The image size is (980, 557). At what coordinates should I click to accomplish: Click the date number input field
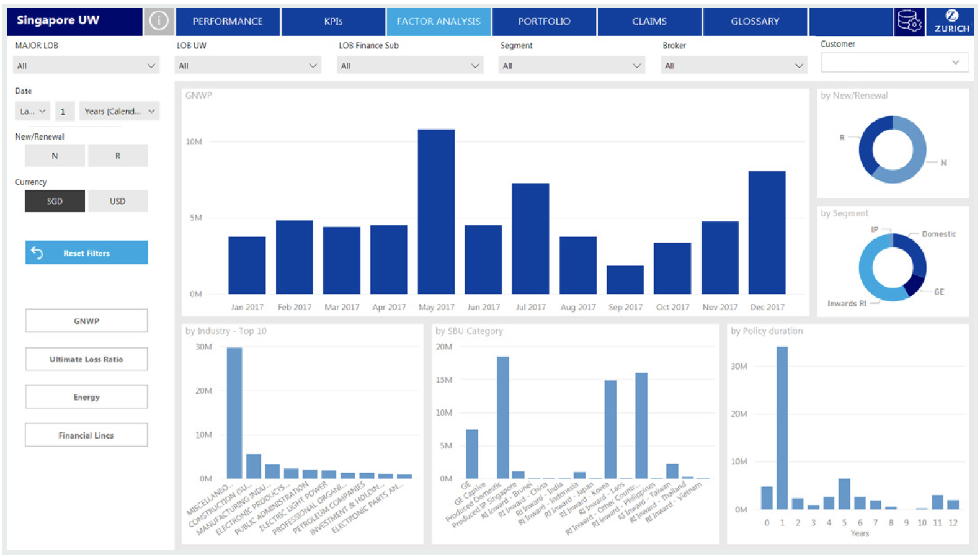(65, 112)
